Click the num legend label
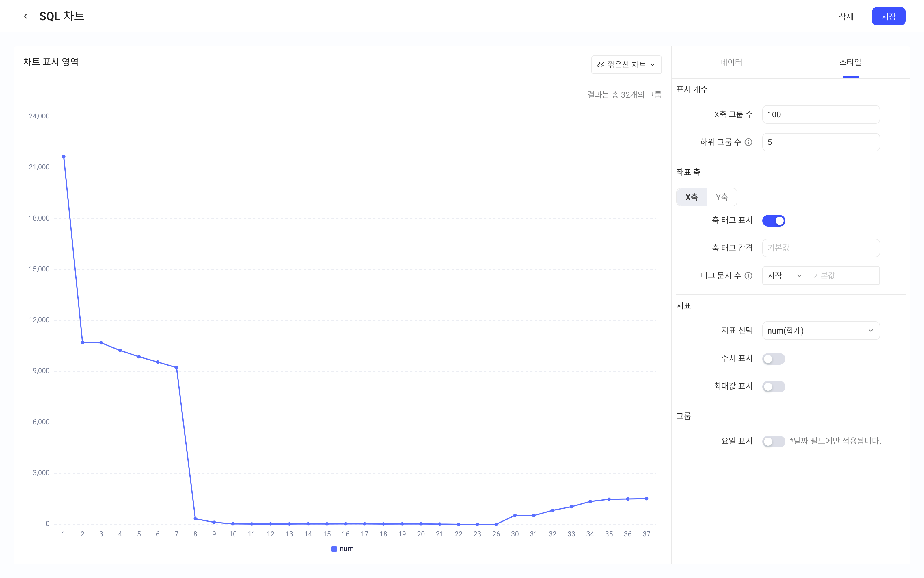The height and width of the screenshot is (578, 924). (346, 549)
